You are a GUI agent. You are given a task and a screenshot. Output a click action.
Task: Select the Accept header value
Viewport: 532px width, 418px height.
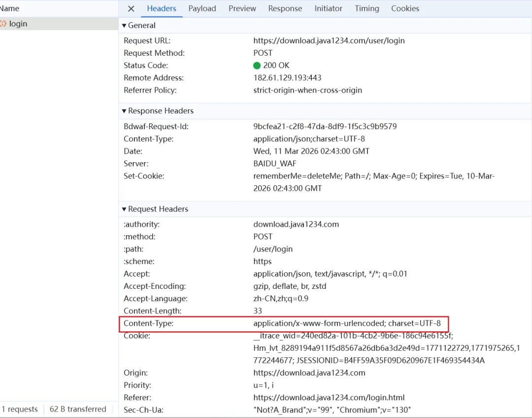330,274
